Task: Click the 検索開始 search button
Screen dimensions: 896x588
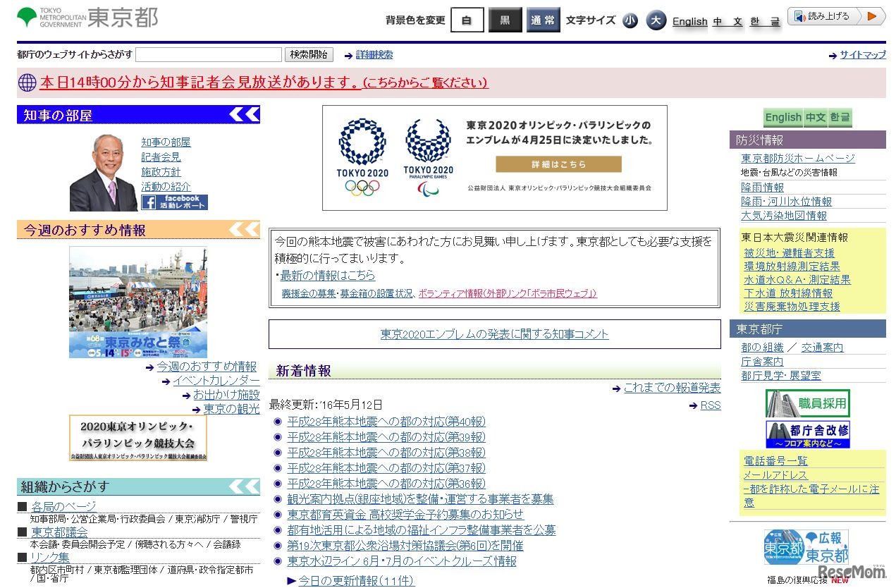Action: click(309, 54)
